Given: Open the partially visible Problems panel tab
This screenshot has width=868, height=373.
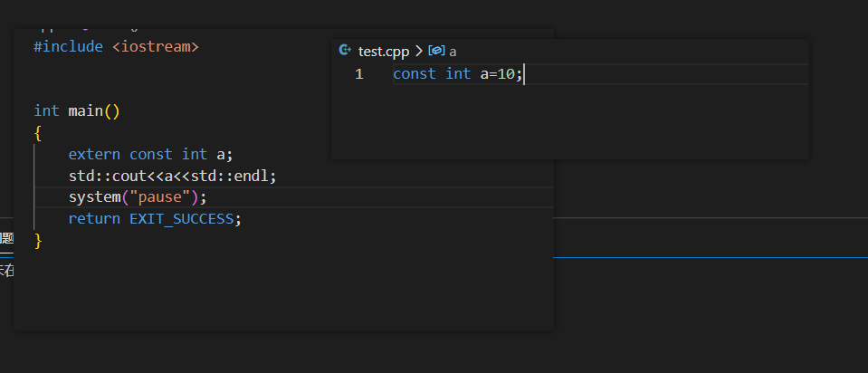Looking at the screenshot, I should 6,238.
